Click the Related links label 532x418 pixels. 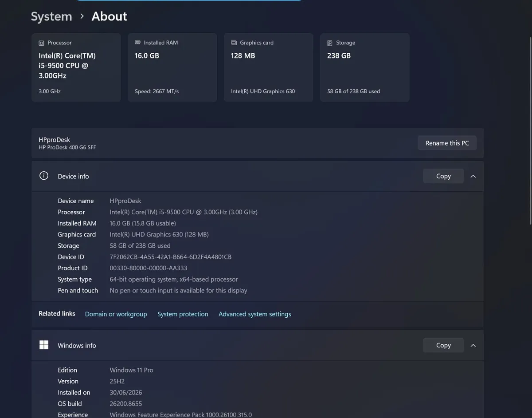click(57, 314)
